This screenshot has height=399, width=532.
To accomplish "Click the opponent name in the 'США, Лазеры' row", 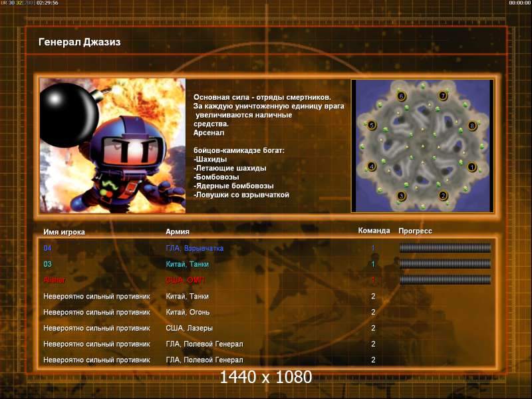I will click(96, 328).
